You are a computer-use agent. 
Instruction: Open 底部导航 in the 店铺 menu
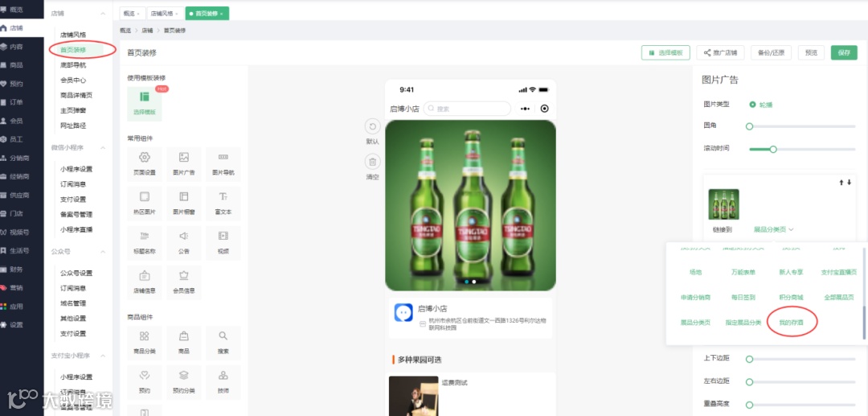pos(73,65)
